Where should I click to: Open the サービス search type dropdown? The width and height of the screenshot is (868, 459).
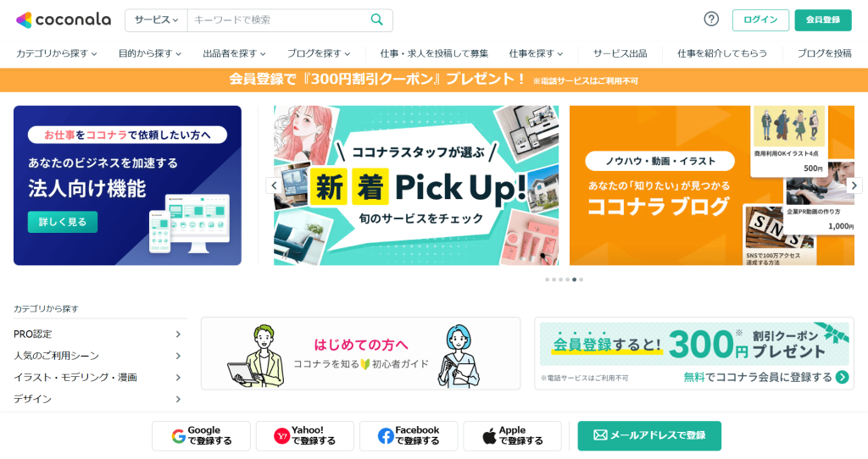pyautogui.click(x=156, y=20)
